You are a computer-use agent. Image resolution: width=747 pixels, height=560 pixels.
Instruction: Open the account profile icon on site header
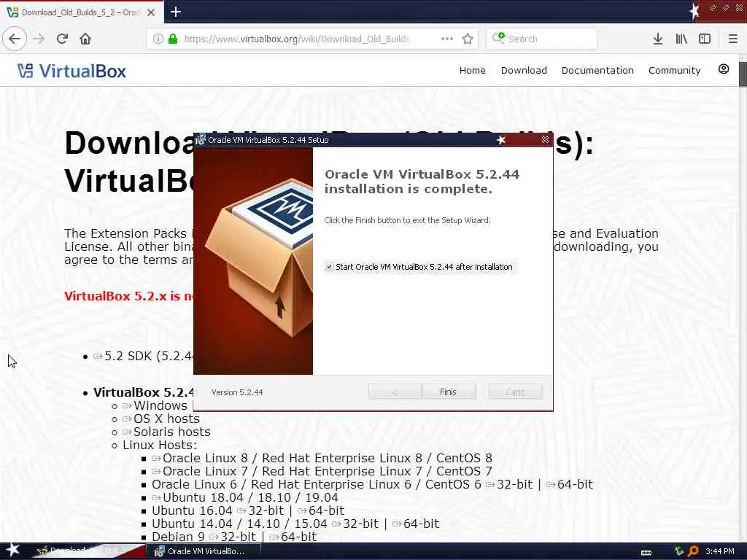[x=723, y=69]
